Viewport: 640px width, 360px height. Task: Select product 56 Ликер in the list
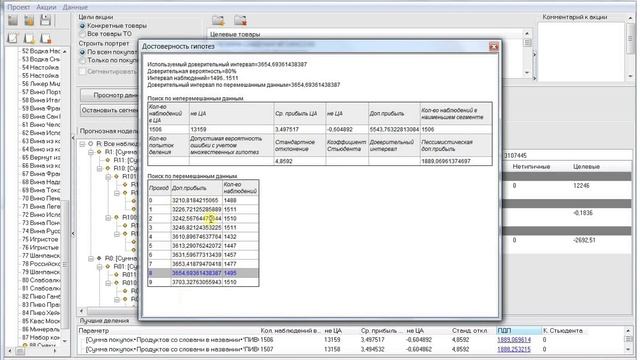pyautogui.click(x=41, y=84)
